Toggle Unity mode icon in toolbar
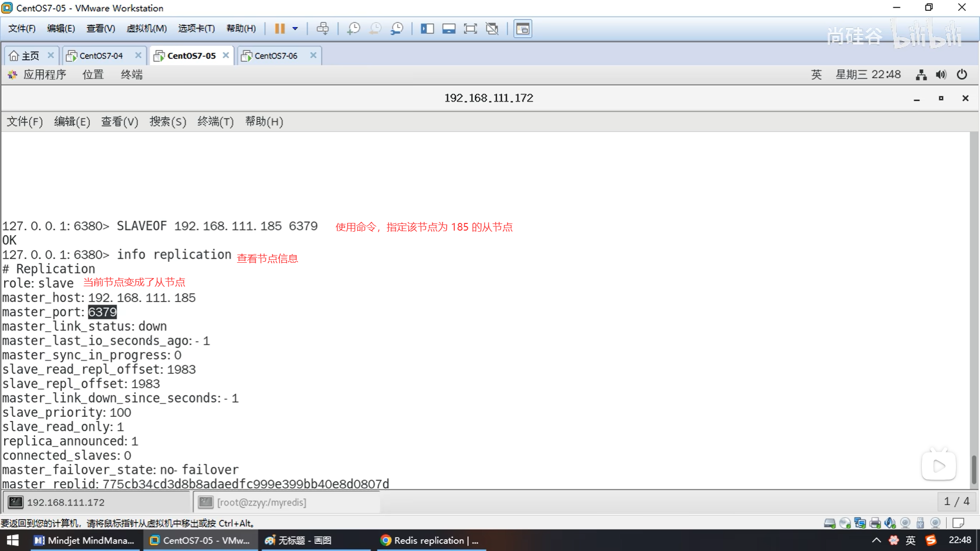980x551 pixels. (x=492, y=29)
